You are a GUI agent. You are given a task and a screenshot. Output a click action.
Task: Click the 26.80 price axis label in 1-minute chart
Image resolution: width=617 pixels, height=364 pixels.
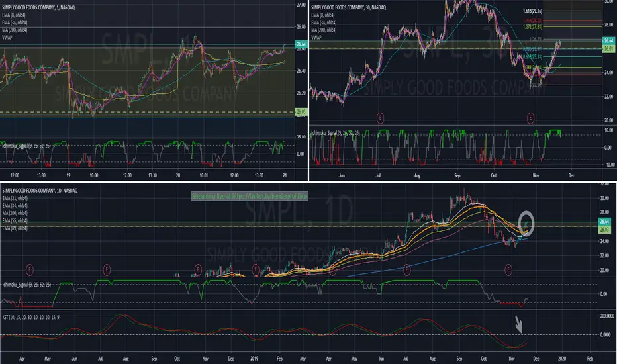pos(301,26)
